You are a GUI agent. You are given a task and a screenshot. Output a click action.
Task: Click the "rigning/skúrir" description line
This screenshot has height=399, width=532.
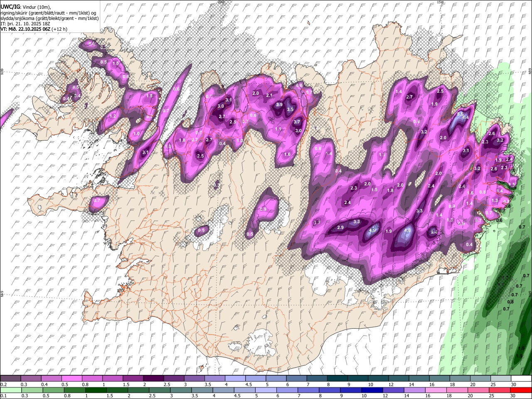[x=48, y=13]
